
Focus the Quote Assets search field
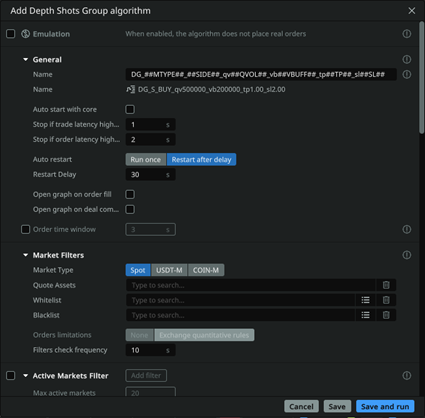point(251,285)
